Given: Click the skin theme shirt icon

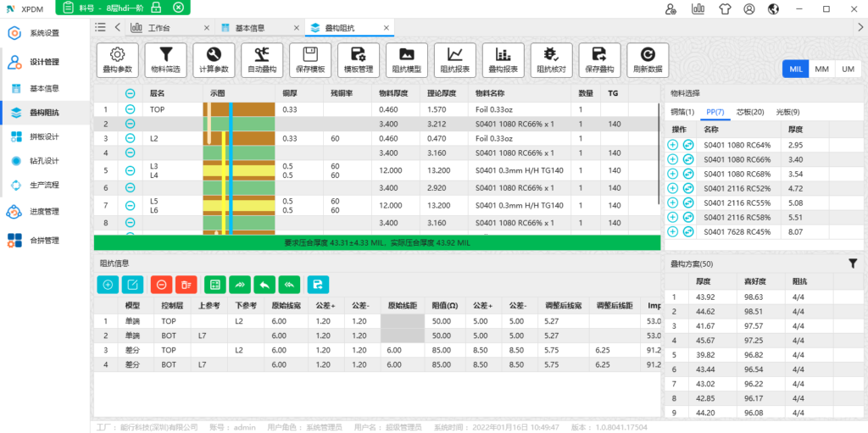Looking at the screenshot, I should click(724, 9).
